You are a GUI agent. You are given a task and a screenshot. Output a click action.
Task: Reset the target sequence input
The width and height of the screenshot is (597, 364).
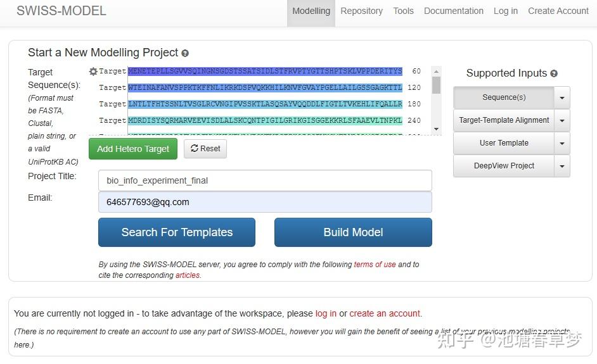tap(205, 149)
